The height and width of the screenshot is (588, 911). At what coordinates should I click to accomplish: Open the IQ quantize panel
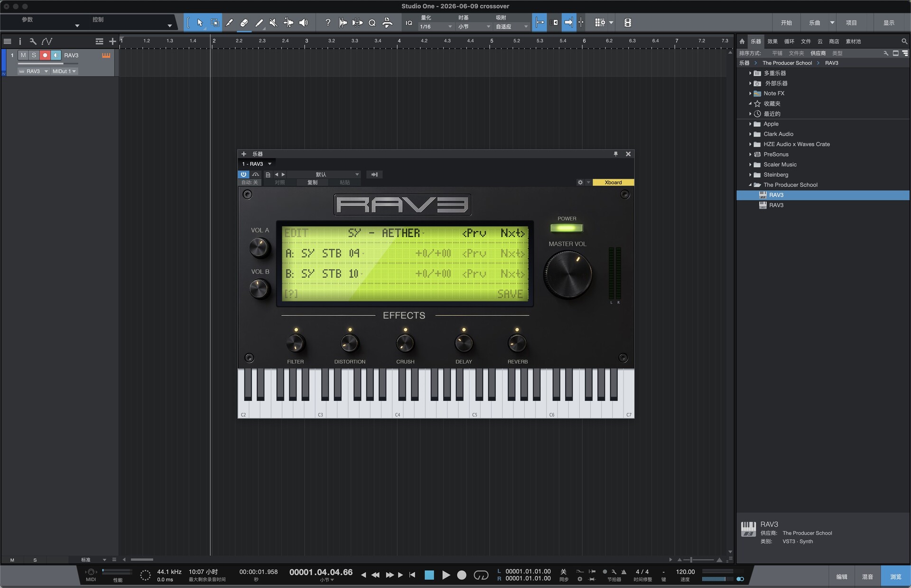[409, 23]
